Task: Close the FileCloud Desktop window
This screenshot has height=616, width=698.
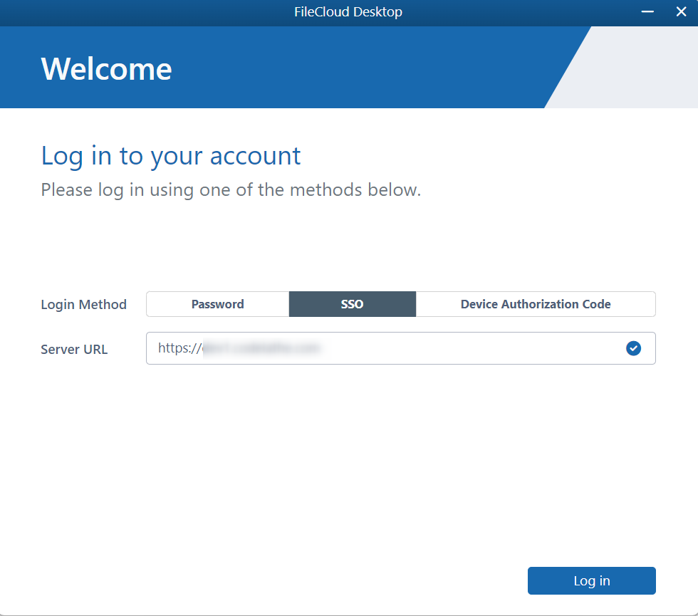Action: coord(681,12)
